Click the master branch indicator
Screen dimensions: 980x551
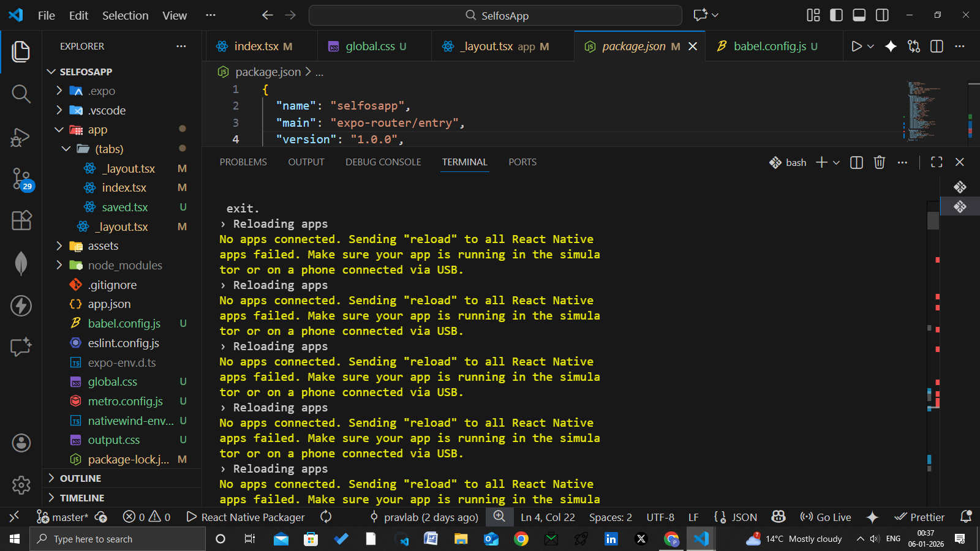coord(63,517)
